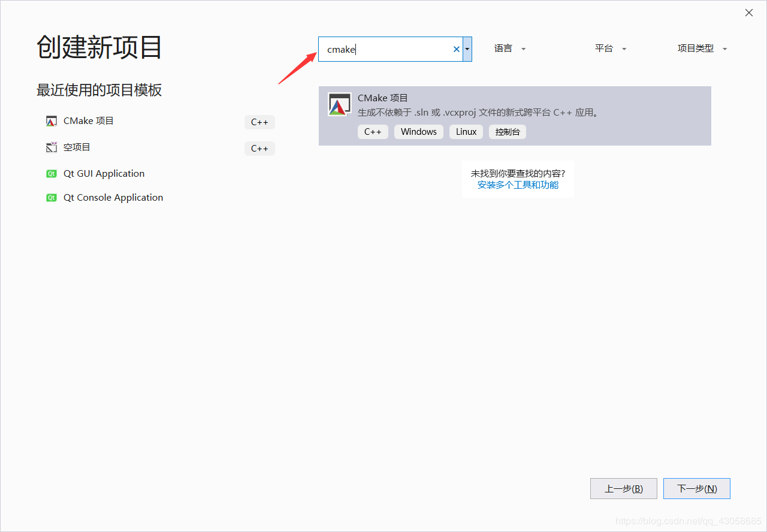Open the 语言 dropdown
Screen dimensions: 767x532
click(x=509, y=49)
